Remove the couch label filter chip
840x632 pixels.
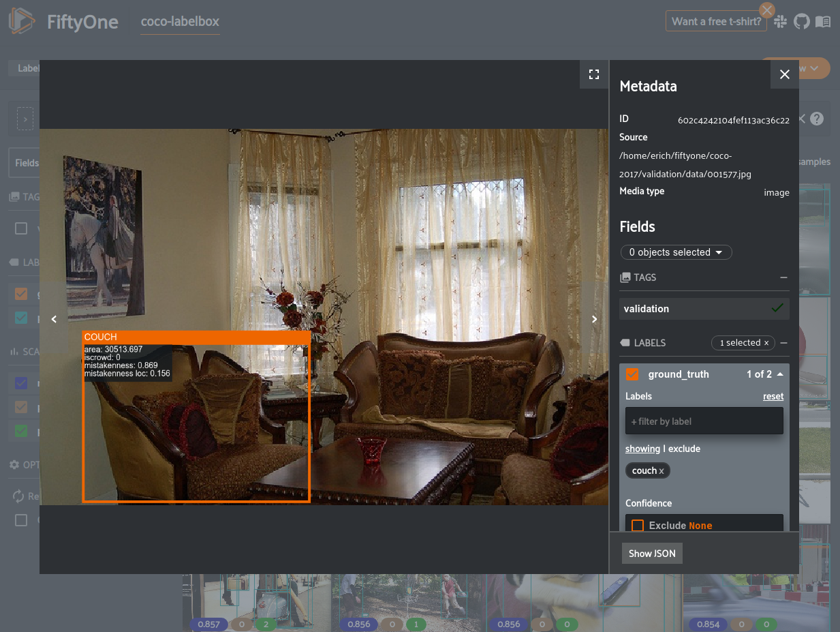661,471
